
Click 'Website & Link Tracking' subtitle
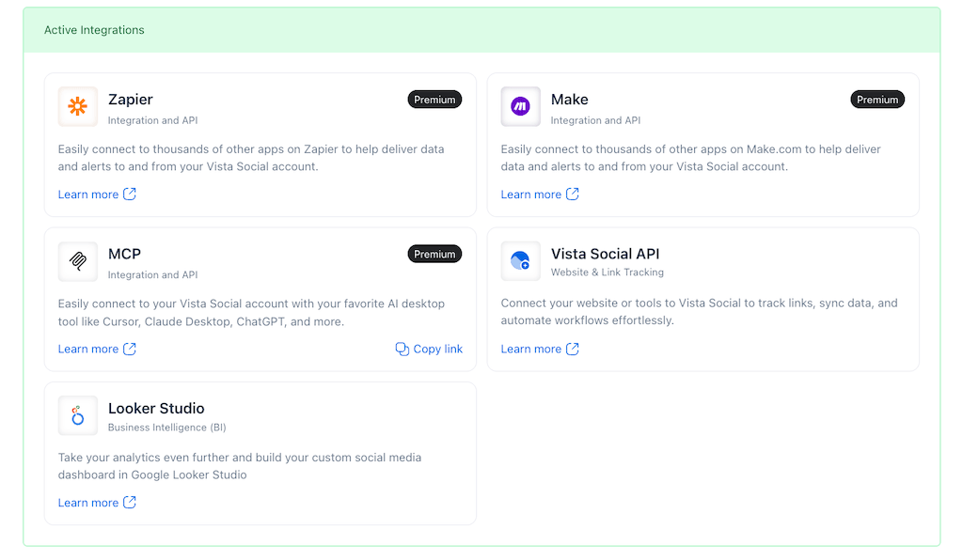tap(608, 272)
